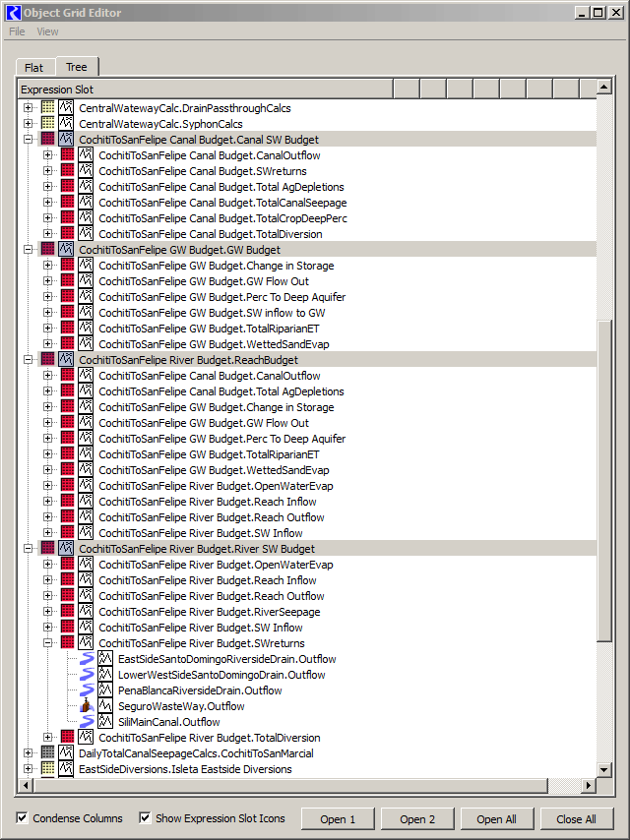The height and width of the screenshot is (840, 630).
Task: Click the red grid icon beside Canal SW Budget
Action: [47, 140]
